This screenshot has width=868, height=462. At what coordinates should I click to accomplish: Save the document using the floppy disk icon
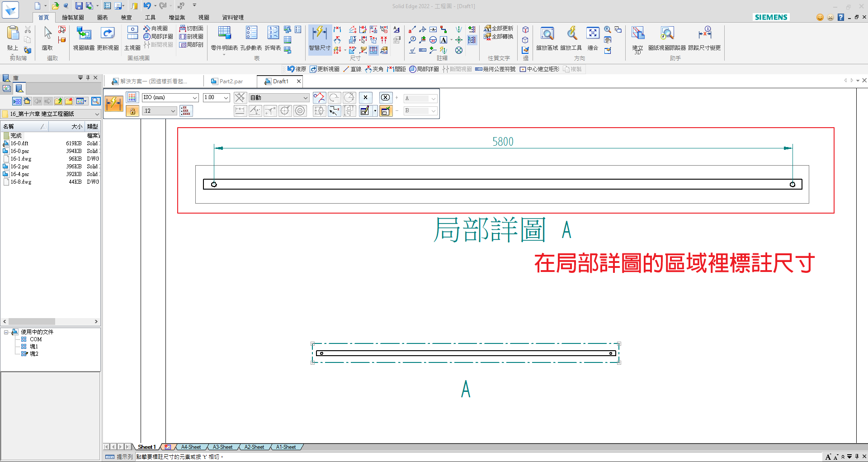(x=79, y=6)
